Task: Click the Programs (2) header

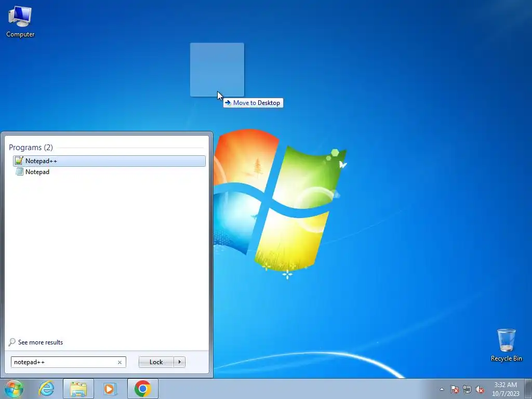Action: [31, 147]
